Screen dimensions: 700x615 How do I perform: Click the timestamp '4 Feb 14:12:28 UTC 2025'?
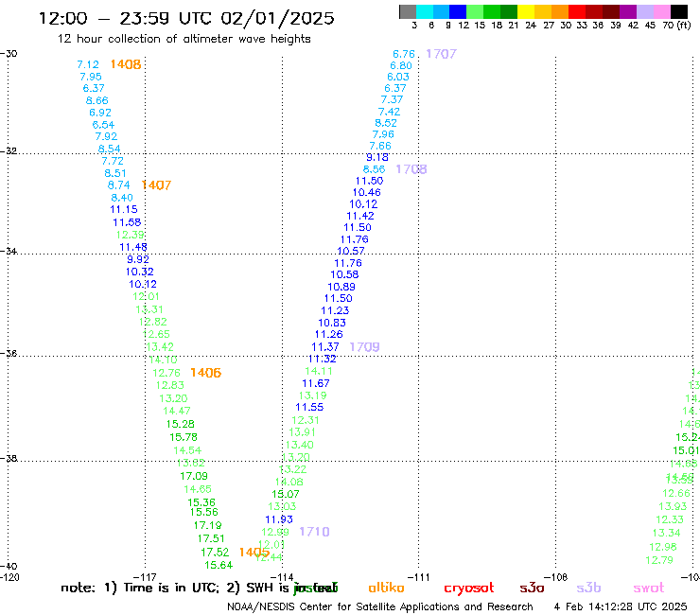[x=621, y=606]
